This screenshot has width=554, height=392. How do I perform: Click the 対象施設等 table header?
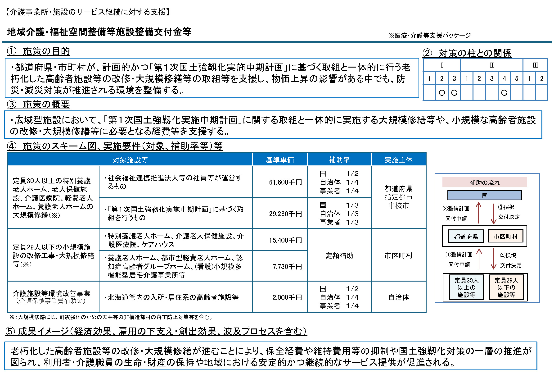[130, 160]
